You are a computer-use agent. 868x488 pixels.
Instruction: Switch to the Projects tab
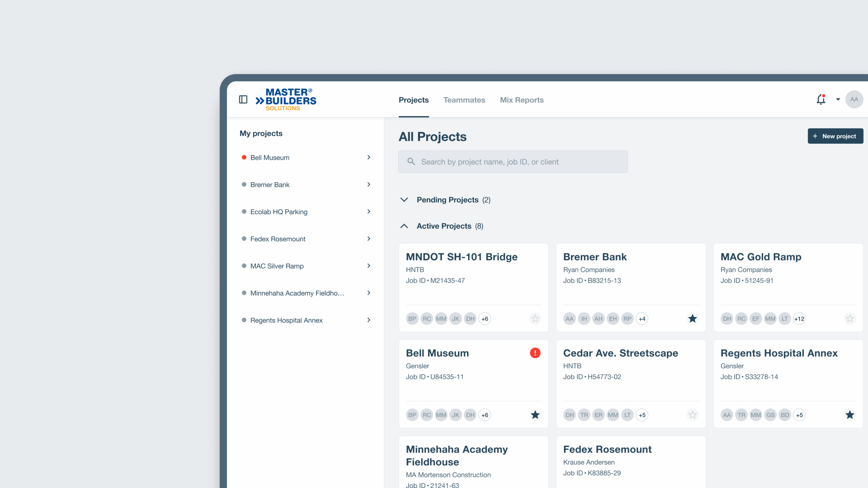point(414,100)
